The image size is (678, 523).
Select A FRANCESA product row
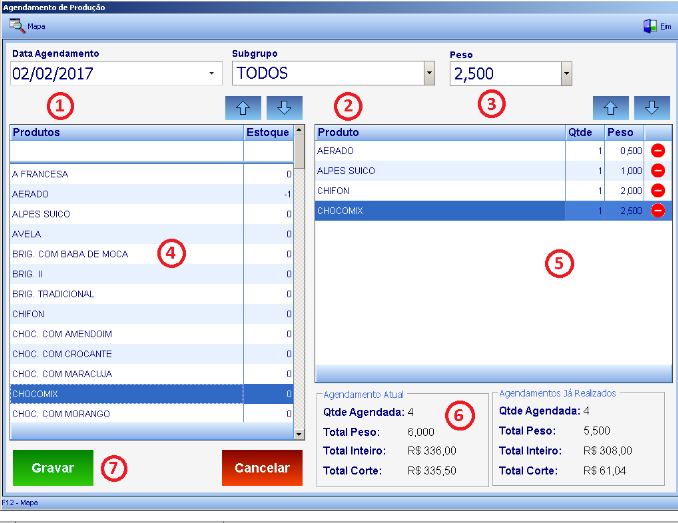[151, 174]
